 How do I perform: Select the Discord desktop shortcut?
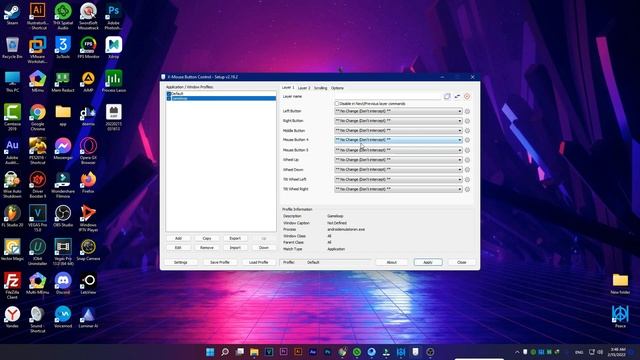tap(63, 283)
